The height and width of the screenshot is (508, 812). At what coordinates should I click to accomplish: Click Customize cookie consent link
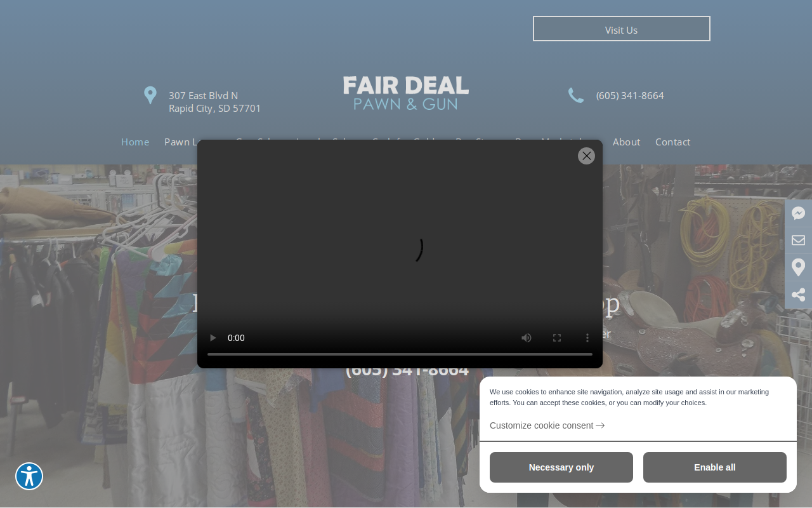click(547, 425)
